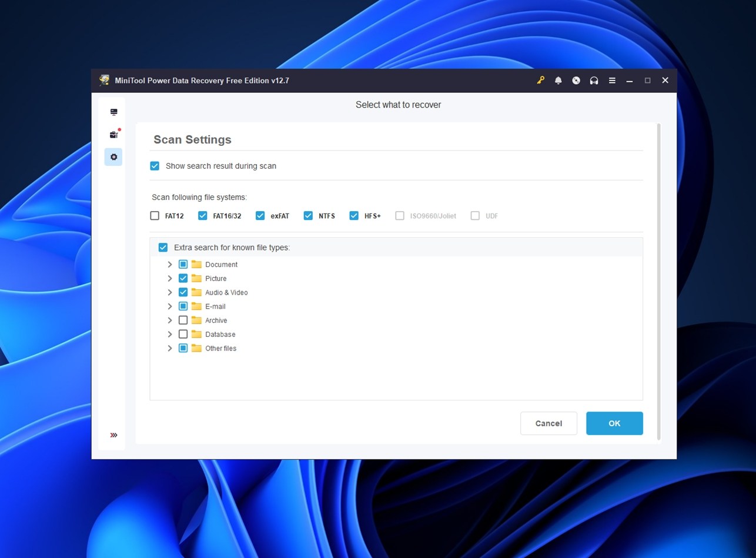Expand the Document file type category
Screen dimensions: 756x558
point(170,264)
